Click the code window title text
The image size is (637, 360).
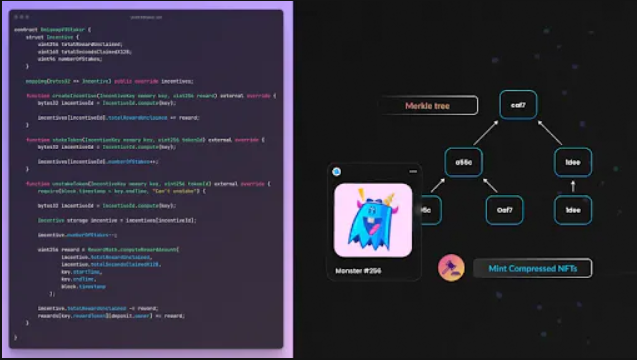point(146,17)
